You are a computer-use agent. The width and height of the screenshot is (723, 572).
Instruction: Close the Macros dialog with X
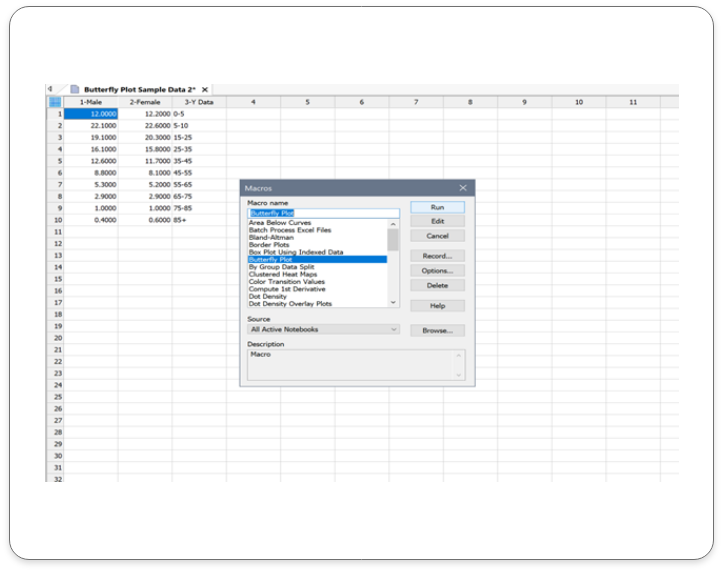click(x=462, y=188)
